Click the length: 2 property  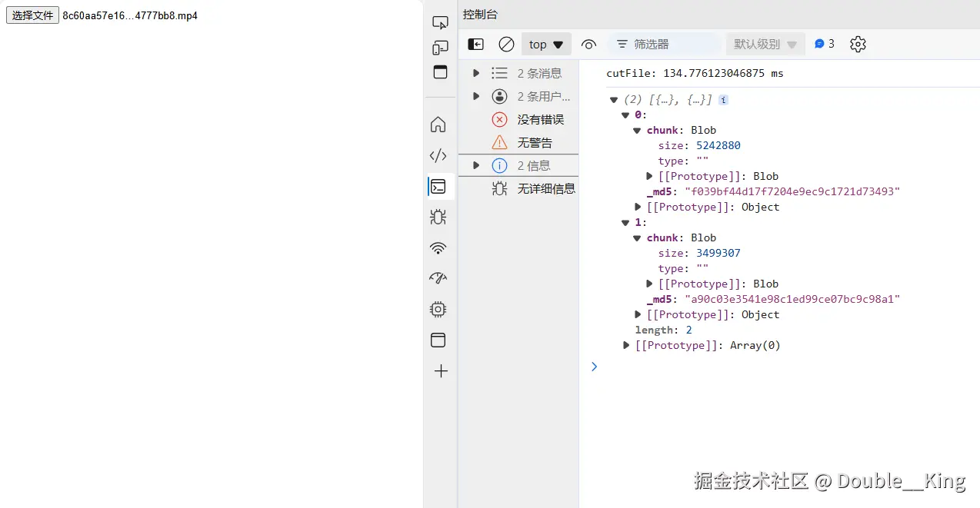click(x=663, y=330)
